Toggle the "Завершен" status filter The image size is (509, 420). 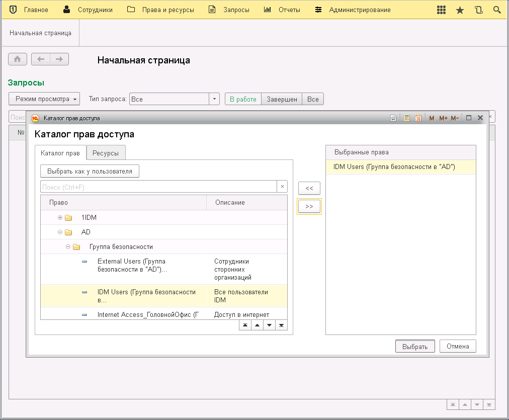click(282, 99)
